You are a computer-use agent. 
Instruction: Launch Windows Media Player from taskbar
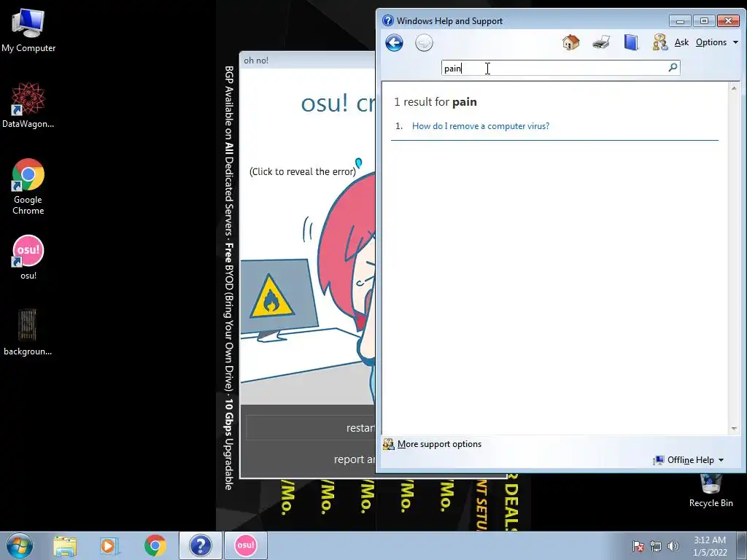click(109, 545)
